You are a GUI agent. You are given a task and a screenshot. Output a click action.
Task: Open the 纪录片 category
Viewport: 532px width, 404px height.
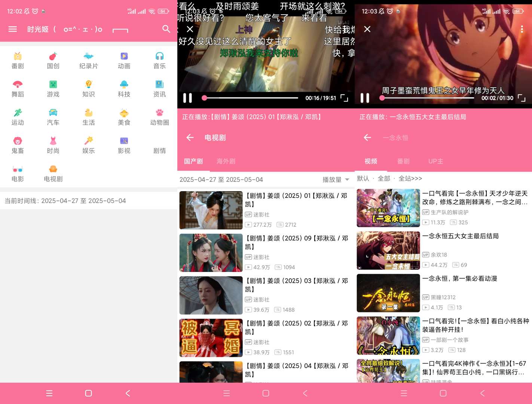pos(89,61)
